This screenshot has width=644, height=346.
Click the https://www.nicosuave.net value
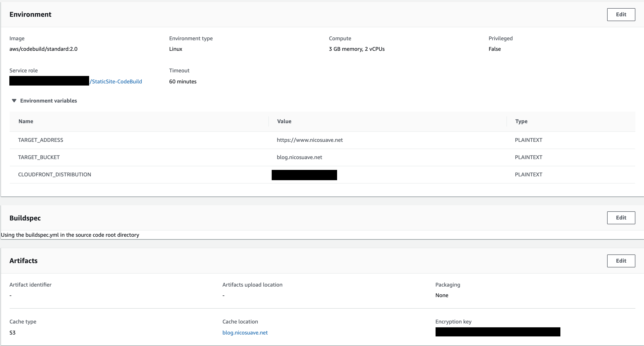pyautogui.click(x=310, y=140)
